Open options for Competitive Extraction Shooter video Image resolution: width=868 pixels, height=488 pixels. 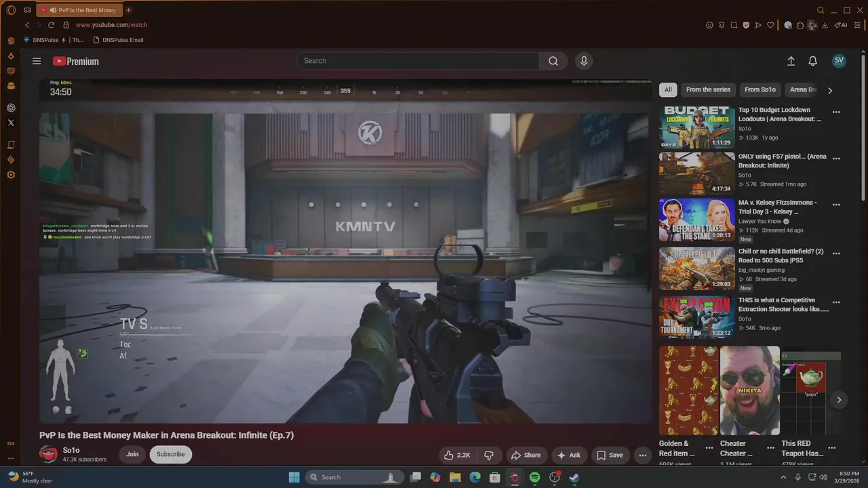pyautogui.click(x=836, y=302)
